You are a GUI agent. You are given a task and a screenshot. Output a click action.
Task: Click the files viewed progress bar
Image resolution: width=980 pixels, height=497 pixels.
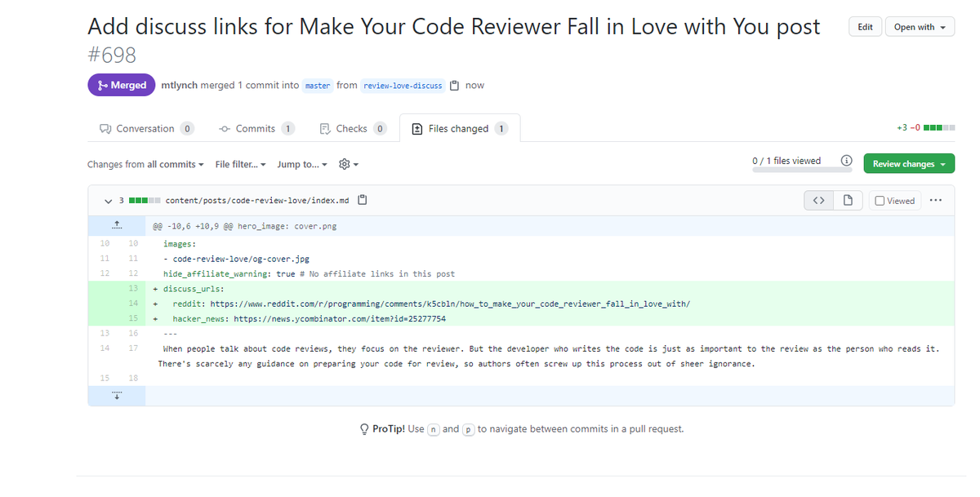[802, 170]
